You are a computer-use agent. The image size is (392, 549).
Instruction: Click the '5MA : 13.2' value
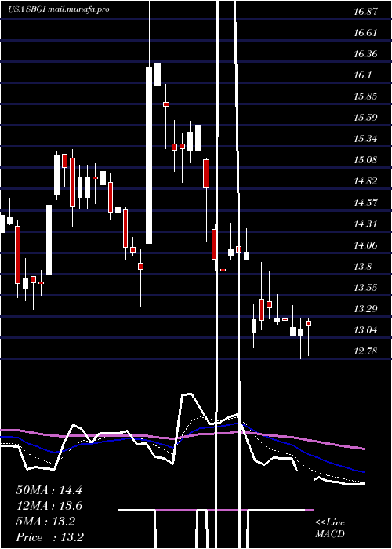[45, 522]
